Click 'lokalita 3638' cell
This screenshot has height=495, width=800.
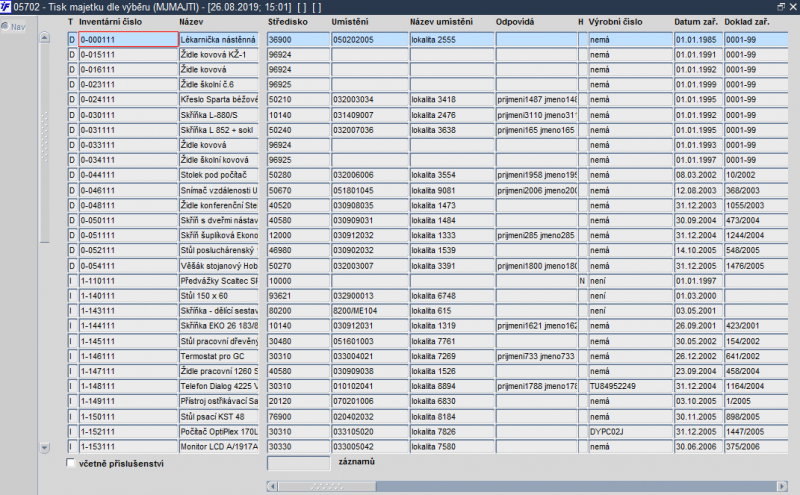point(452,130)
